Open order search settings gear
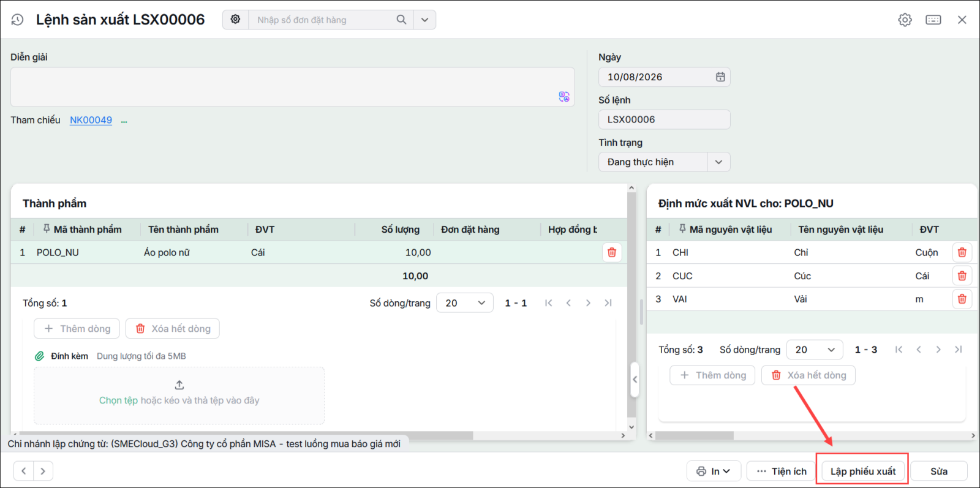Image resolution: width=980 pixels, height=488 pixels. point(235,20)
